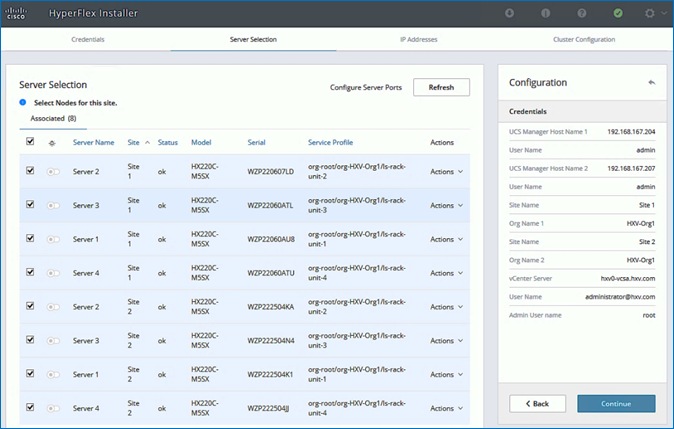Open the settings gear icon
Image resolution: width=674 pixels, height=429 pixels.
coord(650,14)
